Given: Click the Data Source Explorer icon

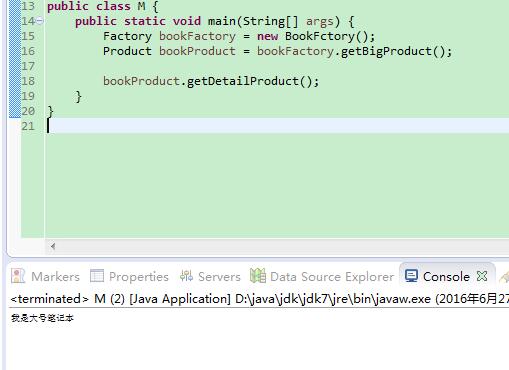Looking at the screenshot, I should tap(258, 276).
